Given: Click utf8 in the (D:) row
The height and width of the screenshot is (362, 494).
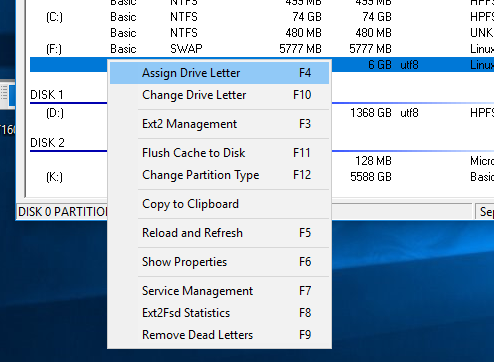Looking at the screenshot, I should pyautogui.click(x=409, y=113).
